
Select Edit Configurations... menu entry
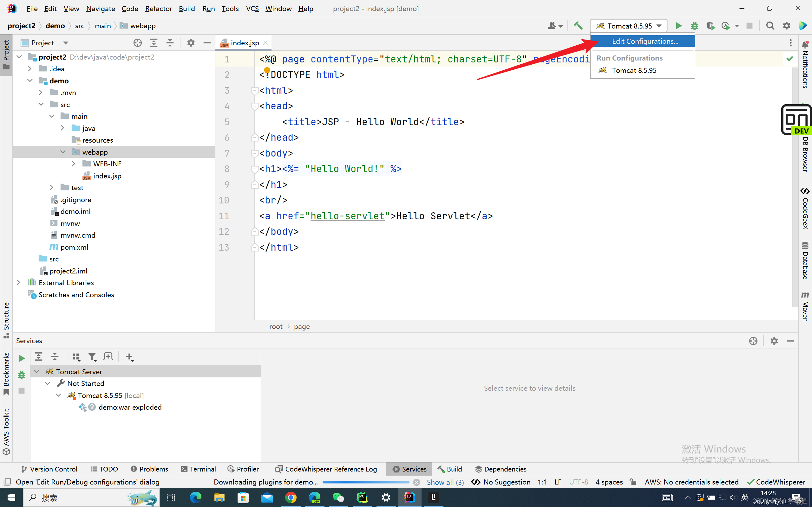[645, 41]
